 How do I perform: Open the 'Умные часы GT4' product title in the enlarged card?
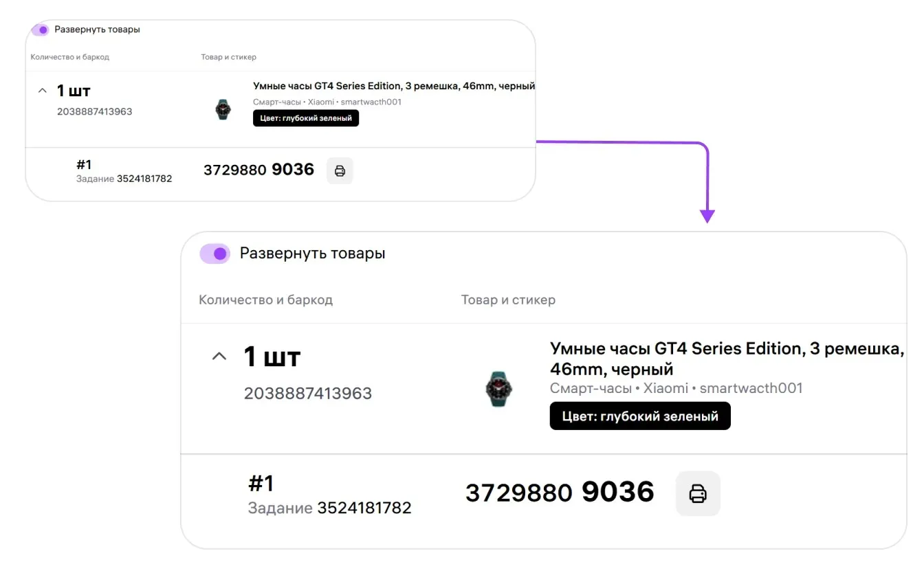(x=727, y=358)
